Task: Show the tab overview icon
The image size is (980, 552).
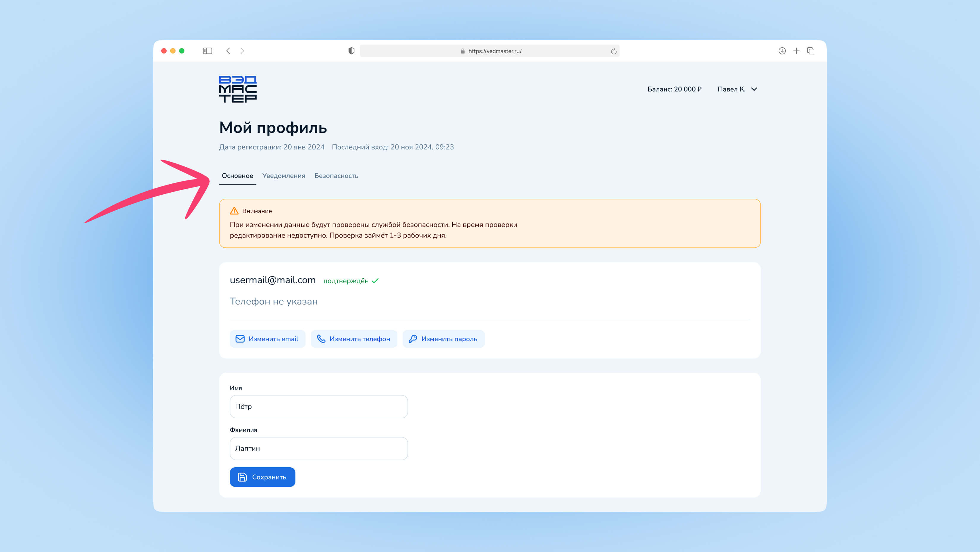Action: [x=811, y=51]
